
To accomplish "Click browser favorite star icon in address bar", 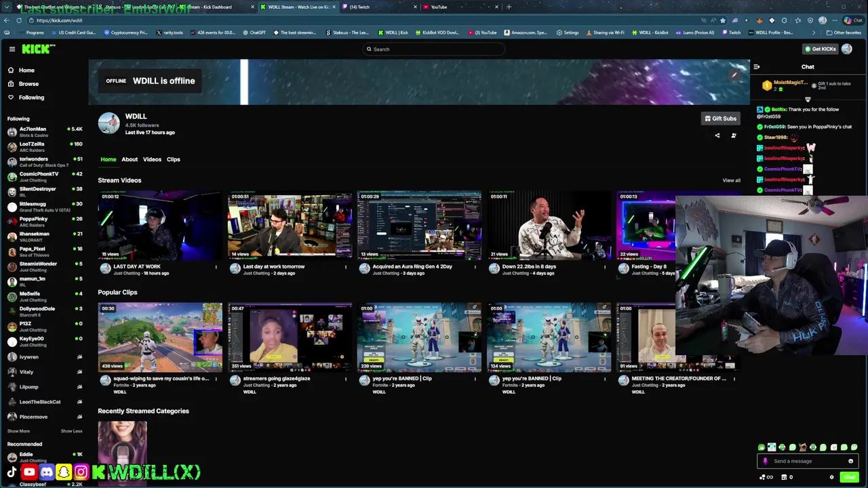I will (723, 20).
